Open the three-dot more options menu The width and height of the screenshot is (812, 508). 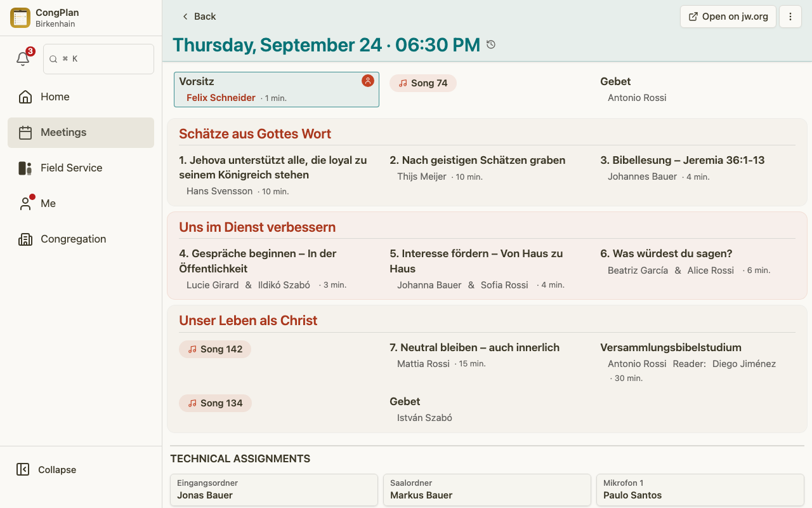(790, 17)
